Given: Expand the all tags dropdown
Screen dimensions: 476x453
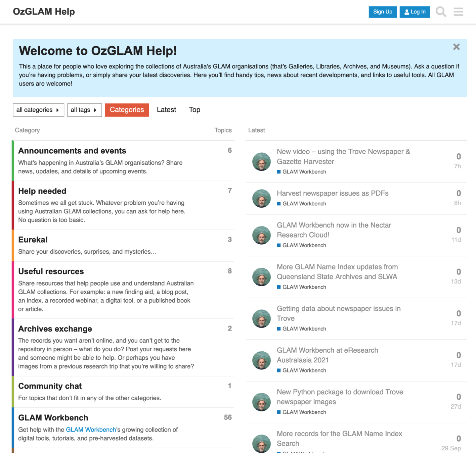Looking at the screenshot, I should (84, 110).
